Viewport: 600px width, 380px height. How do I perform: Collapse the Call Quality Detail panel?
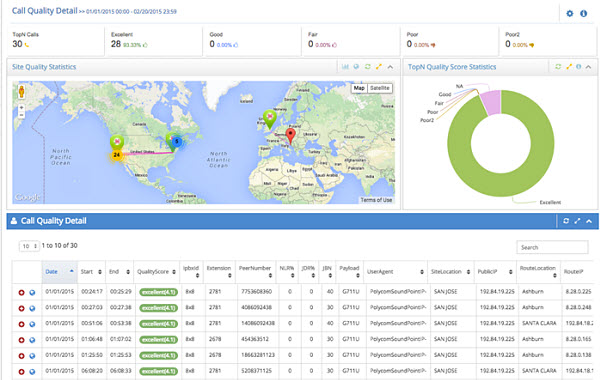pos(589,221)
